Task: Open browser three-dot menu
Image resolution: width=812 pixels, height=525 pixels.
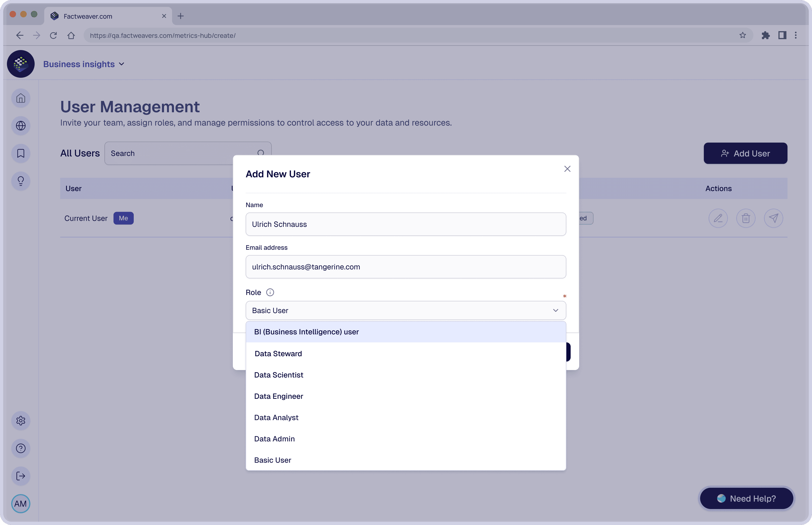Action: pyautogui.click(x=796, y=35)
